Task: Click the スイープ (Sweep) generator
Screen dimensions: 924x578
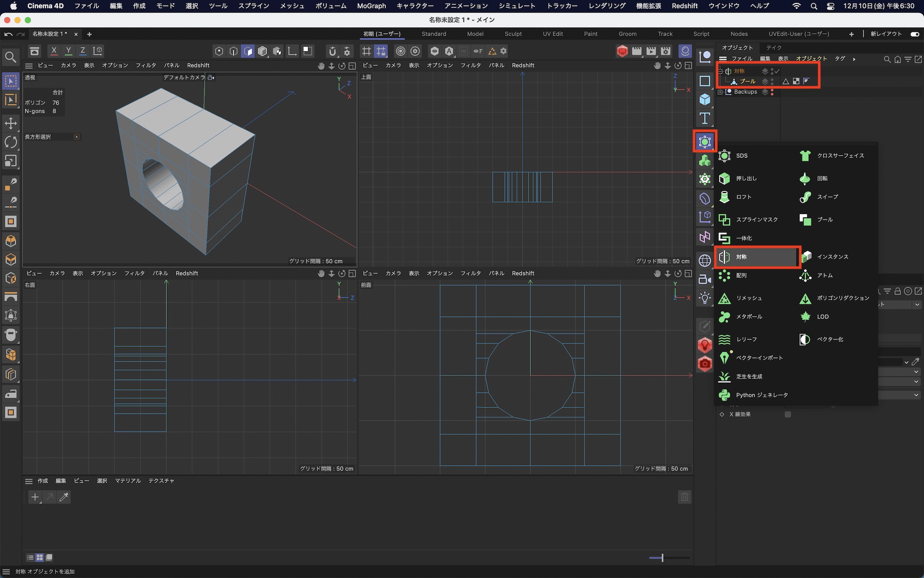Action: [x=827, y=197]
